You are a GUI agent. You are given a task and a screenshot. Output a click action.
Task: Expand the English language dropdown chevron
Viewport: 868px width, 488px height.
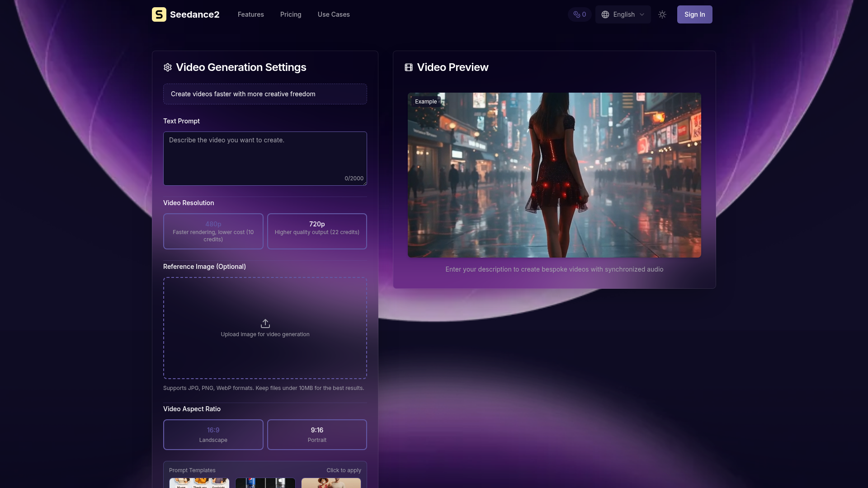tap(642, 14)
